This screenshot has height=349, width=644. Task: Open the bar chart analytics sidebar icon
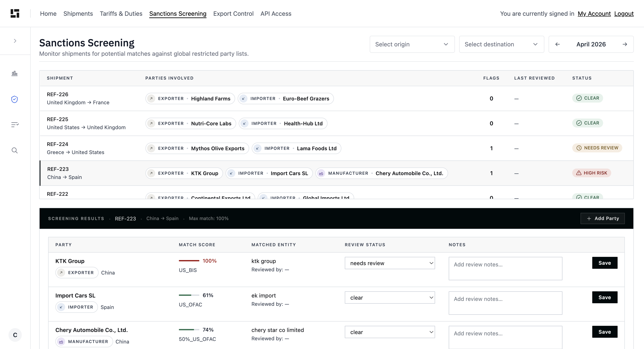14,73
